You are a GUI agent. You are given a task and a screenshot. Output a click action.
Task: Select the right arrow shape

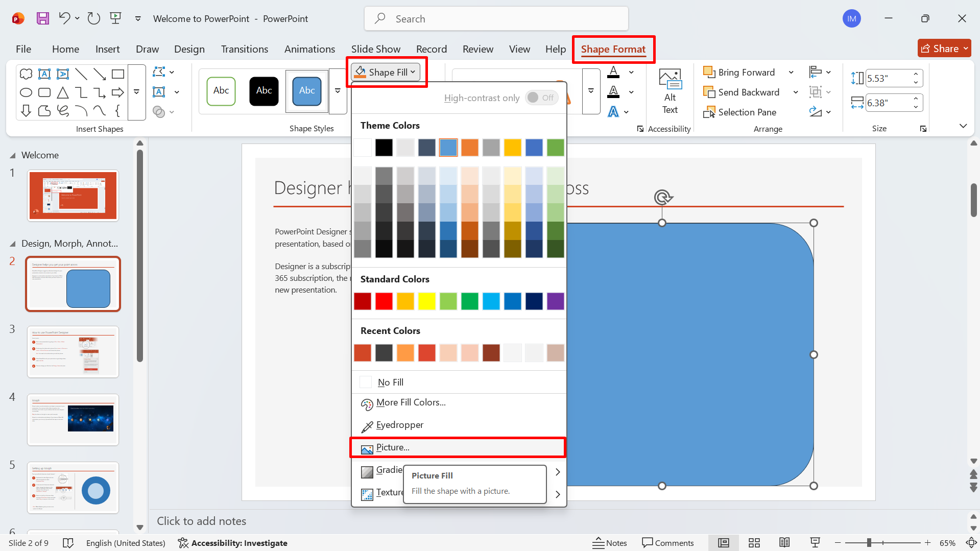click(x=118, y=92)
